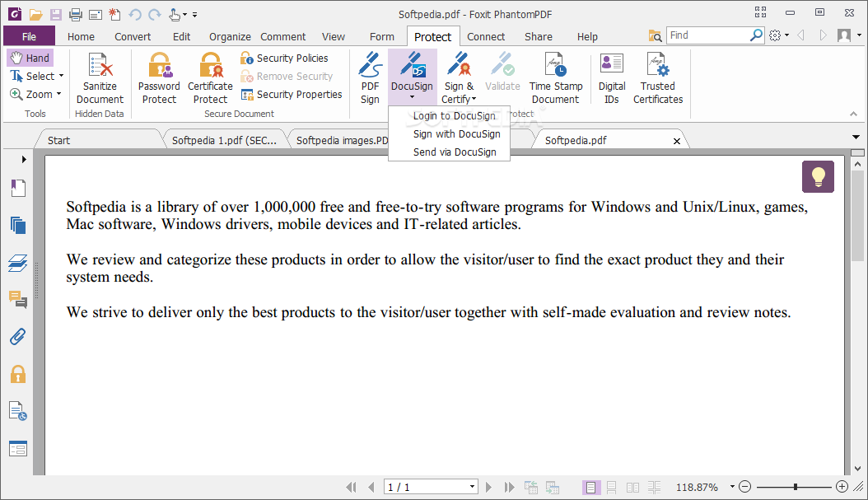The image size is (868, 500).
Task: Click the Save disk icon
Action: pos(55,15)
